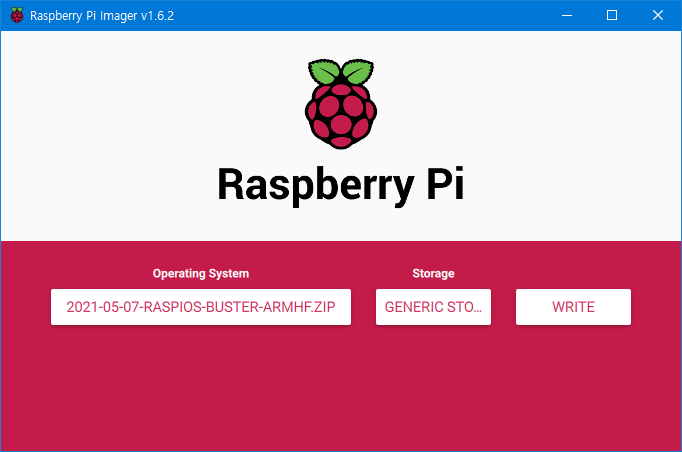Start writing with the WRITE button
Image resolution: width=682 pixels, height=452 pixels.
pyautogui.click(x=573, y=307)
